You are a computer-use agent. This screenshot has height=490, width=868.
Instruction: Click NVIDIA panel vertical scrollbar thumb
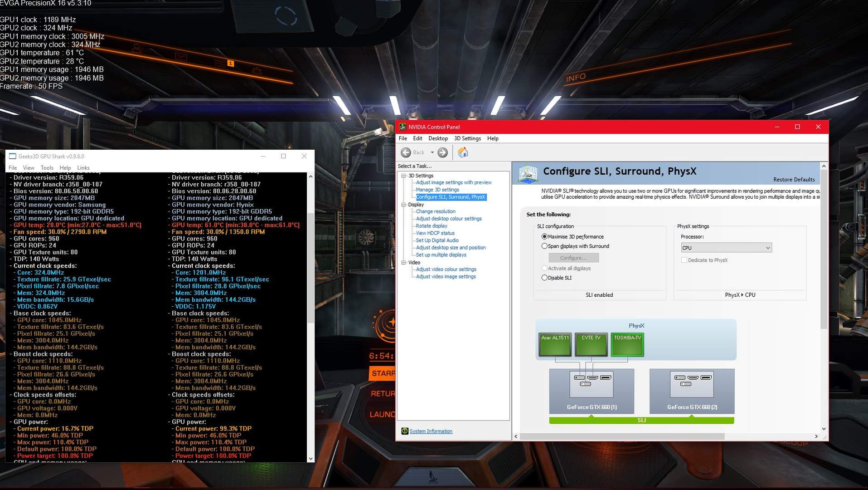pos(824,250)
